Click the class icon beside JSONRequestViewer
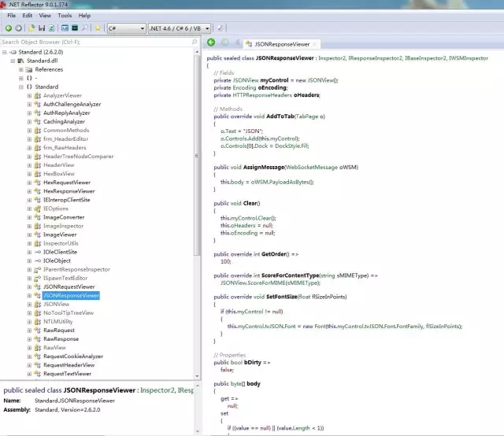This screenshot has width=504, height=436. [38, 286]
